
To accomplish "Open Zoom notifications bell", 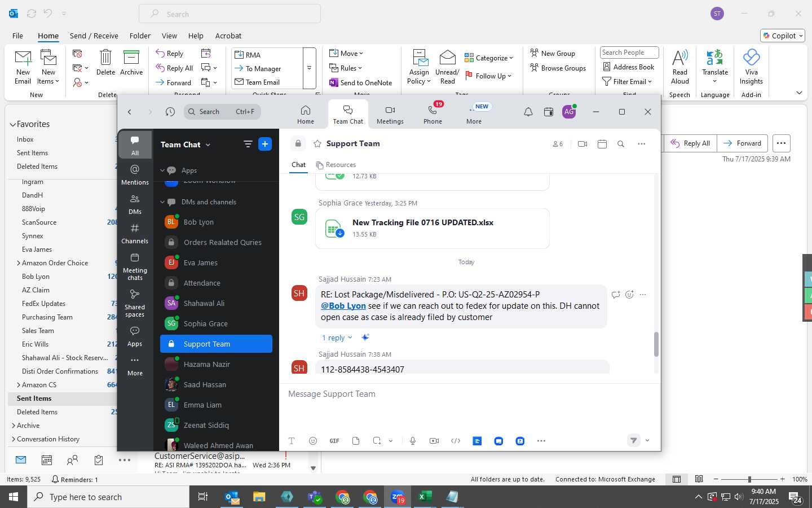I will click(528, 112).
